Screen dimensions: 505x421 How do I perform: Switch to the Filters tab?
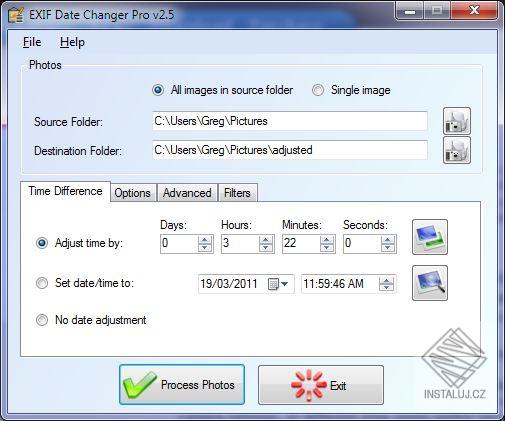click(237, 193)
